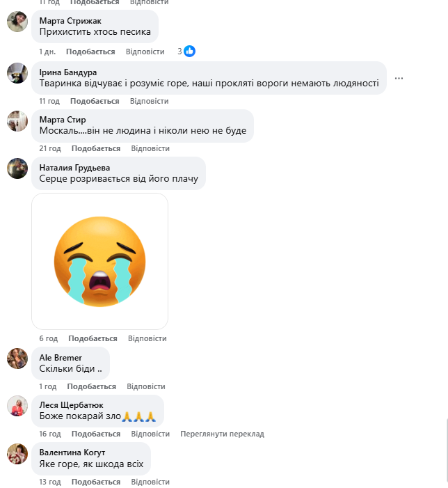Open the crying emoji sticker image
This screenshot has height=488, width=448.
point(100,261)
